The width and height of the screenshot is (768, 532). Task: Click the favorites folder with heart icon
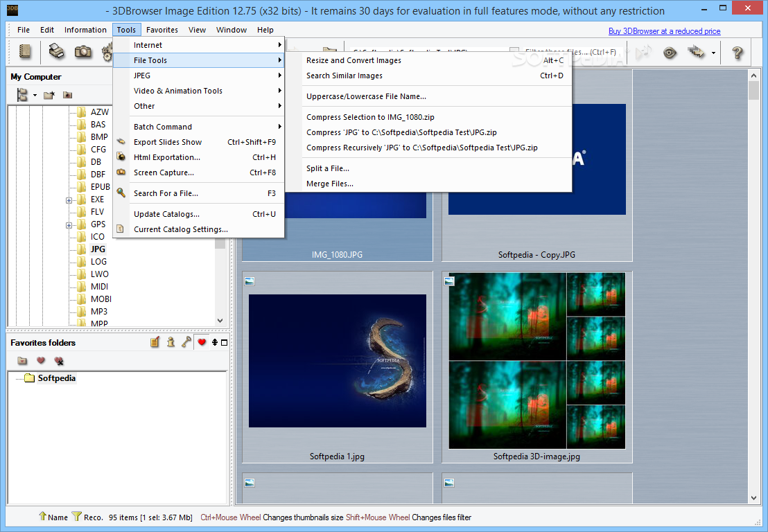coord(22,361)
